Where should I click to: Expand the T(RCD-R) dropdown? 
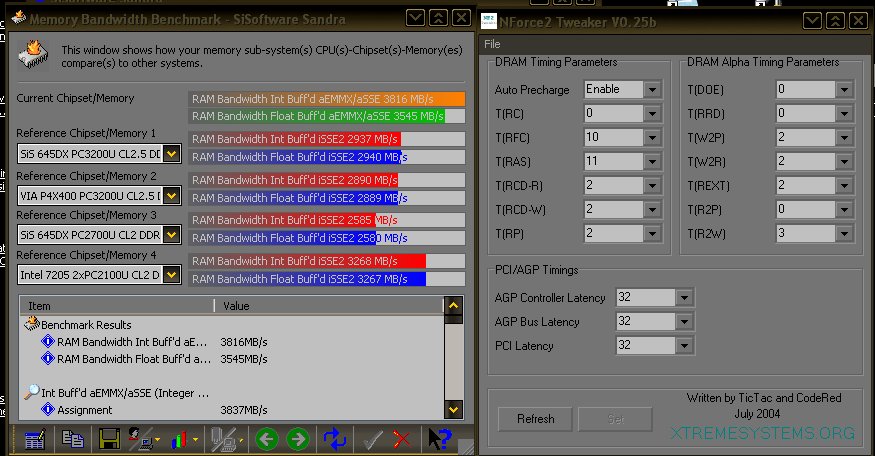coord(652,186)
